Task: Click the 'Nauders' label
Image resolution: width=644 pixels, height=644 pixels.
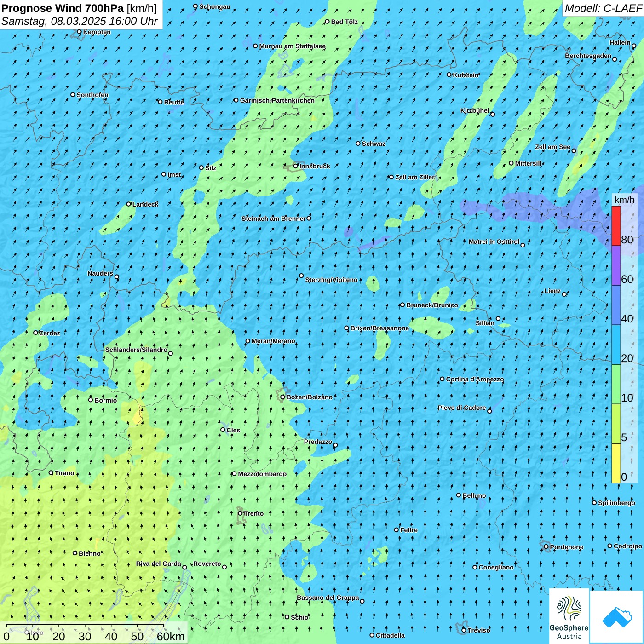Action: pos(100,273)
